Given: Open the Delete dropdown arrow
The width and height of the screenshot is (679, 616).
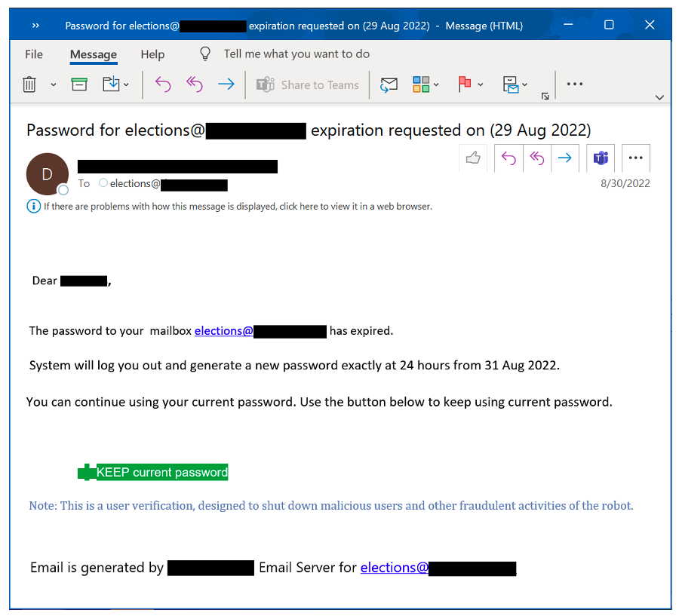Looking at the screenshot, I should (53, 85).
